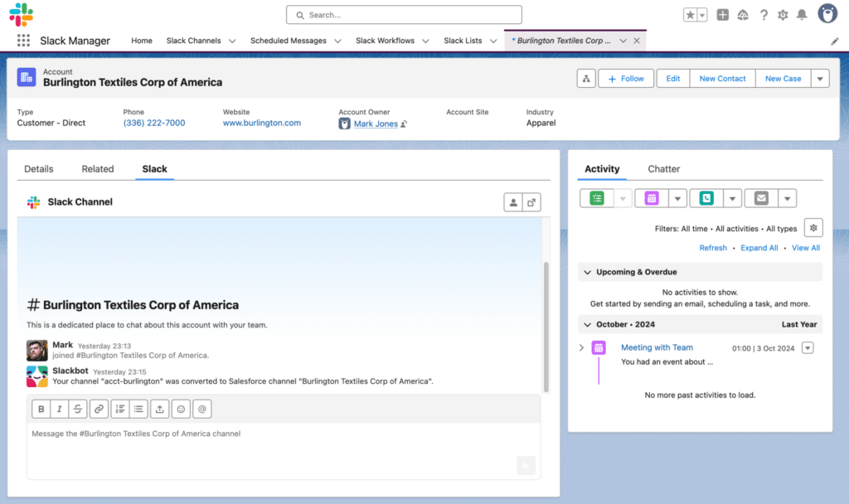Open the App Launcher grid icon
This screenshot has width=849, height=504.
pos(23,41)
